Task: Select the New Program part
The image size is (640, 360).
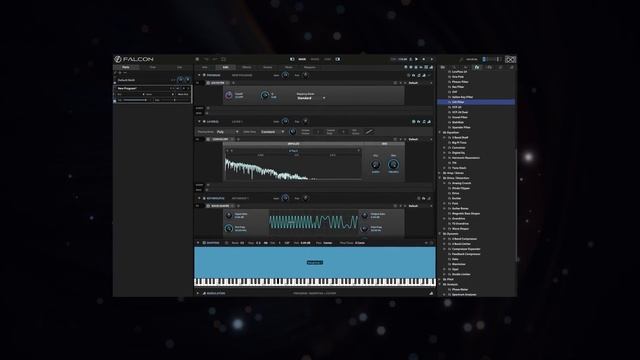Action: point(152,94)
